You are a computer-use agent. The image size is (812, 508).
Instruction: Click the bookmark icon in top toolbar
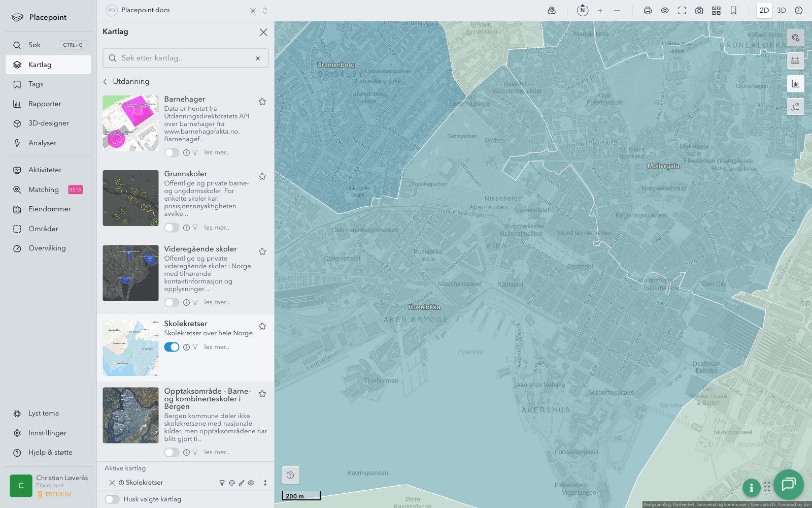pyautogui.click(x=733, y=11)
